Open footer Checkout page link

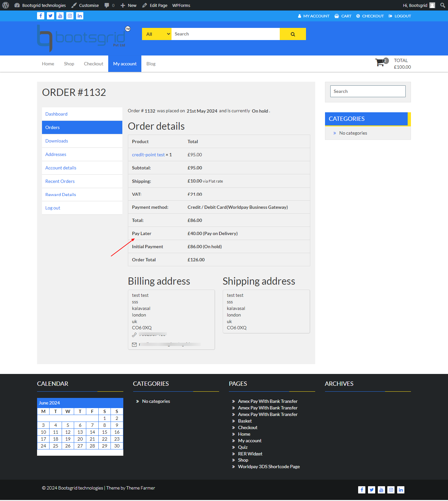[x=248, y=427]
